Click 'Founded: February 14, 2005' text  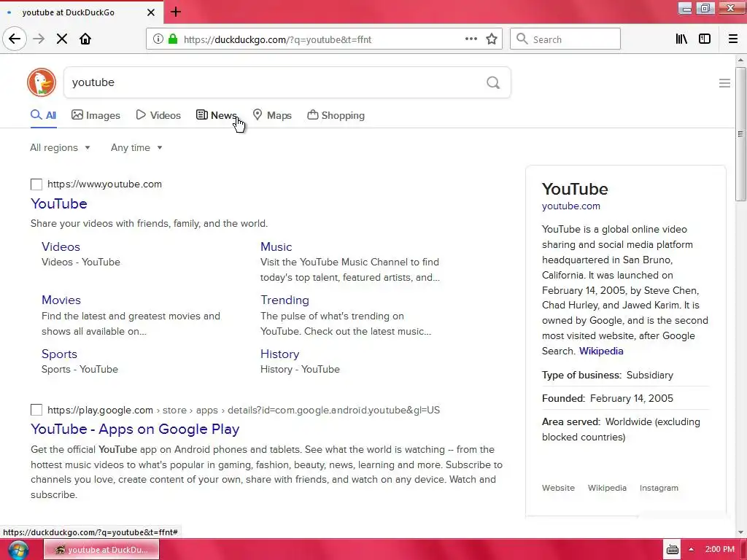click(608, 399)
